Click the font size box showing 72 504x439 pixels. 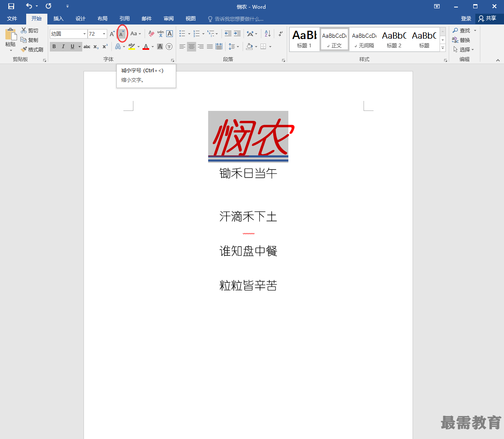[95, 34]
